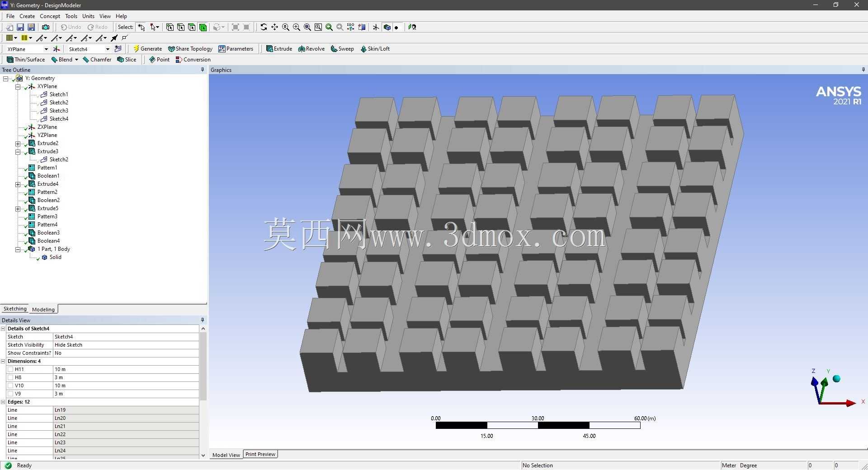Toggle the Display Plane icon
Image resolution: width=868 pixels, height=470 pixels.
click(x=376, y=27)
